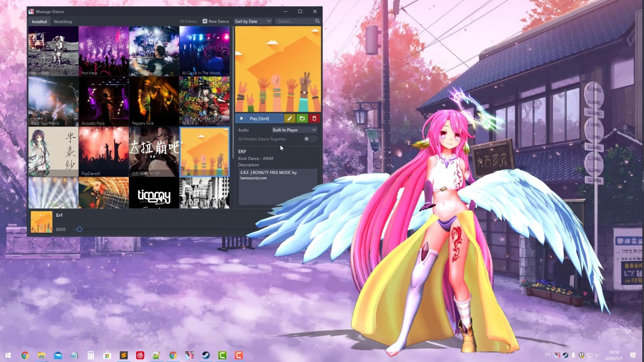Click the search magnifier icon
644x362 pixels.
(x=317, y=21)
